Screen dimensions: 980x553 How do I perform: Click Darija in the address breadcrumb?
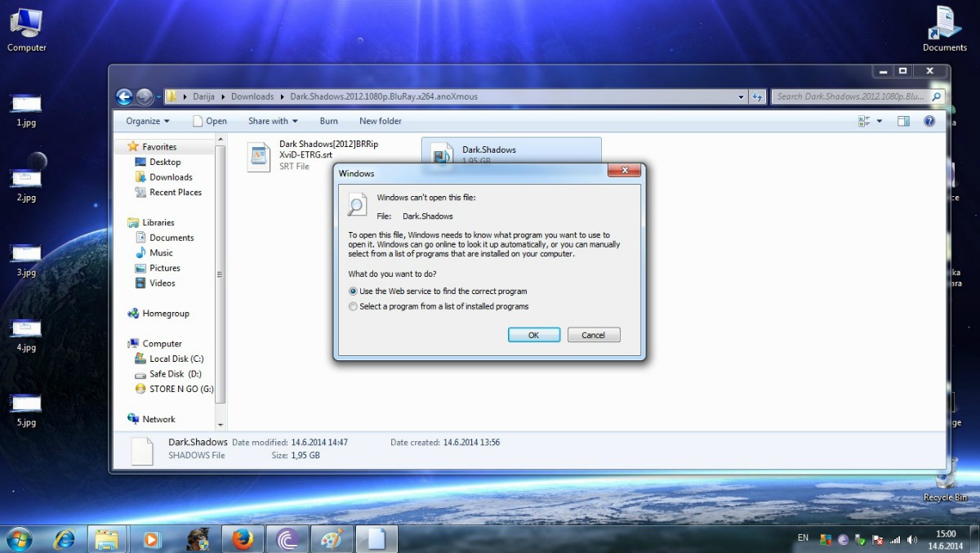click(205, 96)
